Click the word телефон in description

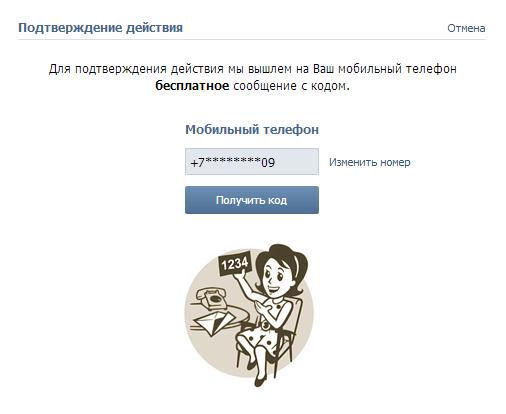[x=431, y=69]
